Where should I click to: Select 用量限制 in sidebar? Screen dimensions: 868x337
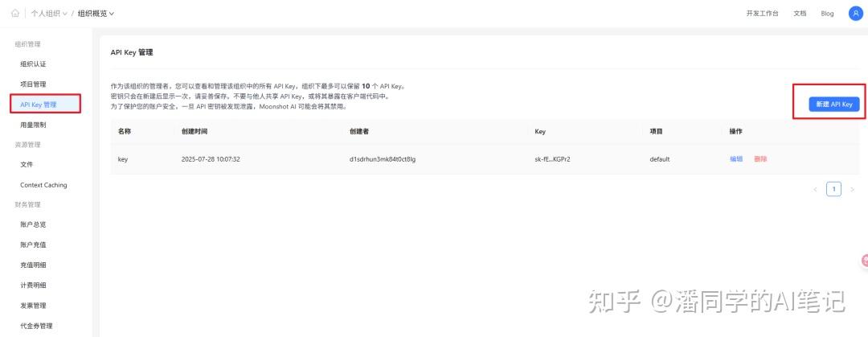click(33, 125)
